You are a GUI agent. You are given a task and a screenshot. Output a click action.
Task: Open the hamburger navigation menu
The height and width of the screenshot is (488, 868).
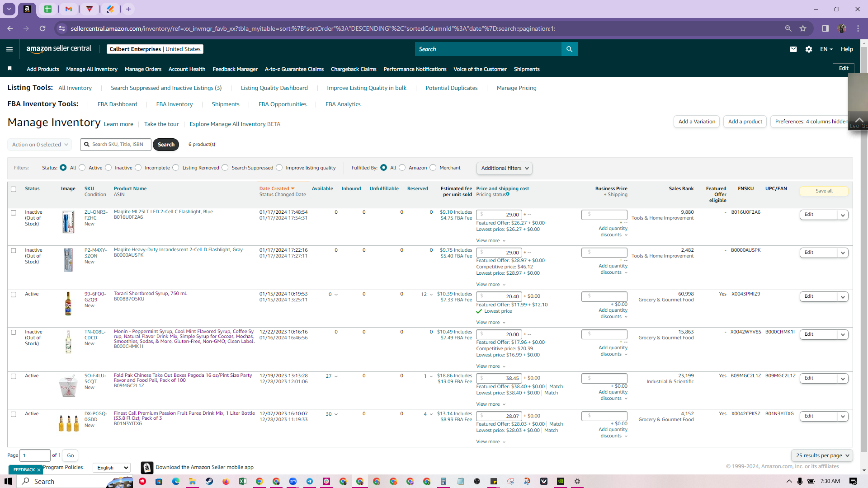[x=9, y=49]
